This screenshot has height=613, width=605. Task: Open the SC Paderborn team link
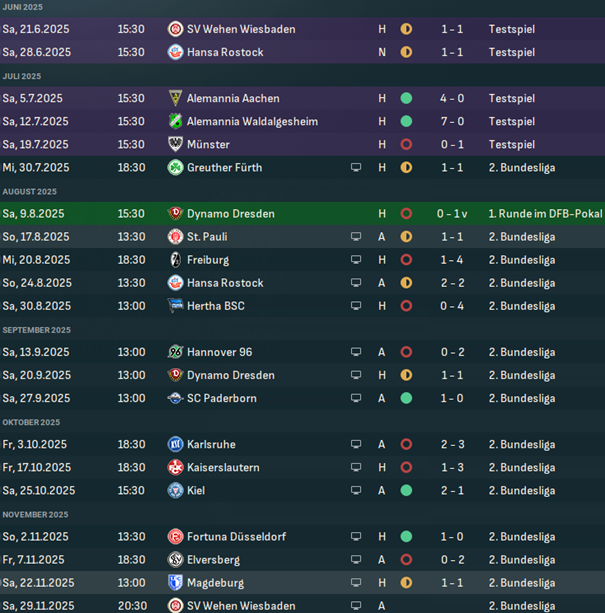coord(221,398)
